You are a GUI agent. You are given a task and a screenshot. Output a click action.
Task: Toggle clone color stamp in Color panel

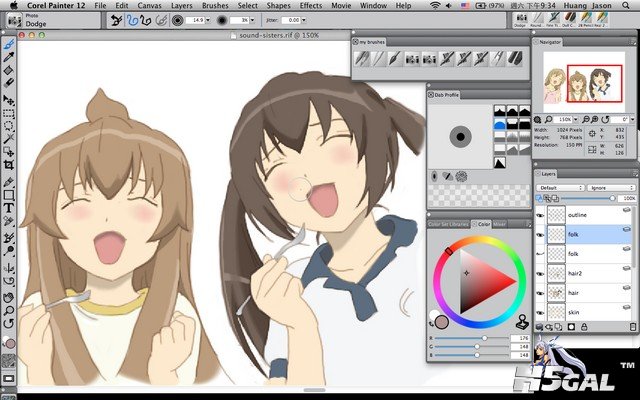pos(522,322)
